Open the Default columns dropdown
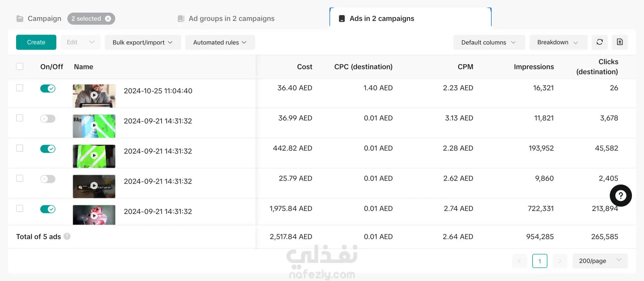Screen dimensions: 644x281 click(x=489, y=43)
